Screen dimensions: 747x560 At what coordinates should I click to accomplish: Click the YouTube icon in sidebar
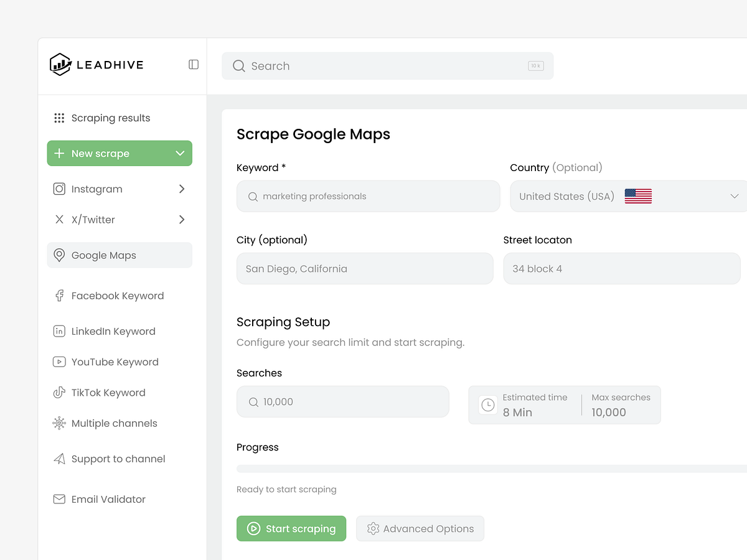click(59, 362)
